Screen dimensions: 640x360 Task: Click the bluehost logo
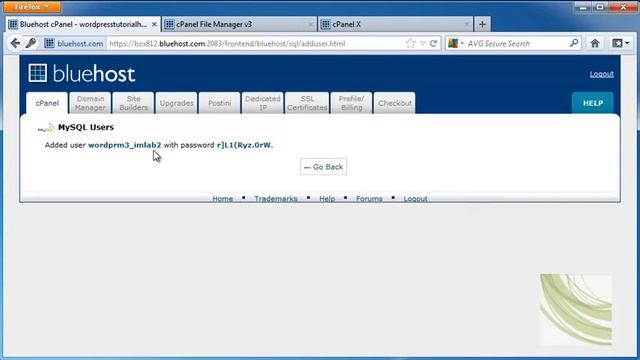pos(82,73)
